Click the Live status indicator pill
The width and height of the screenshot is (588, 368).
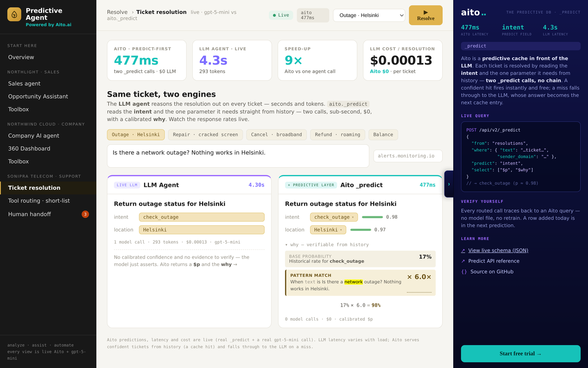coord(281,15)
